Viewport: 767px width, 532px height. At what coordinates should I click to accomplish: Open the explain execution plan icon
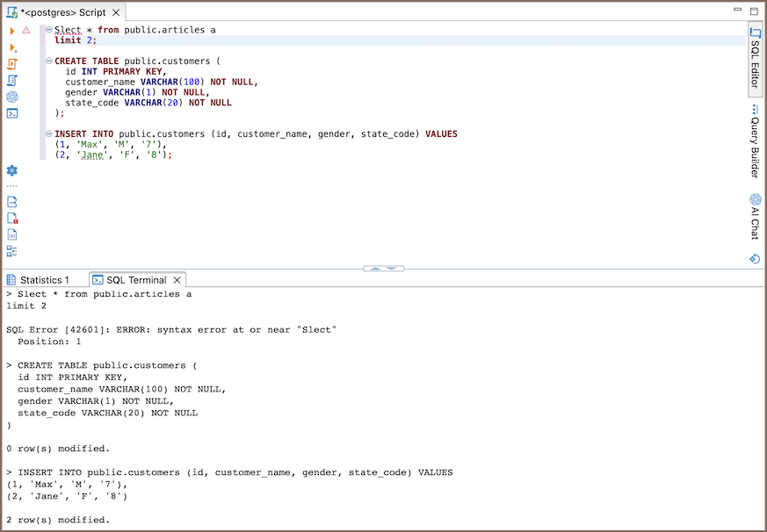tap(12, 81)
